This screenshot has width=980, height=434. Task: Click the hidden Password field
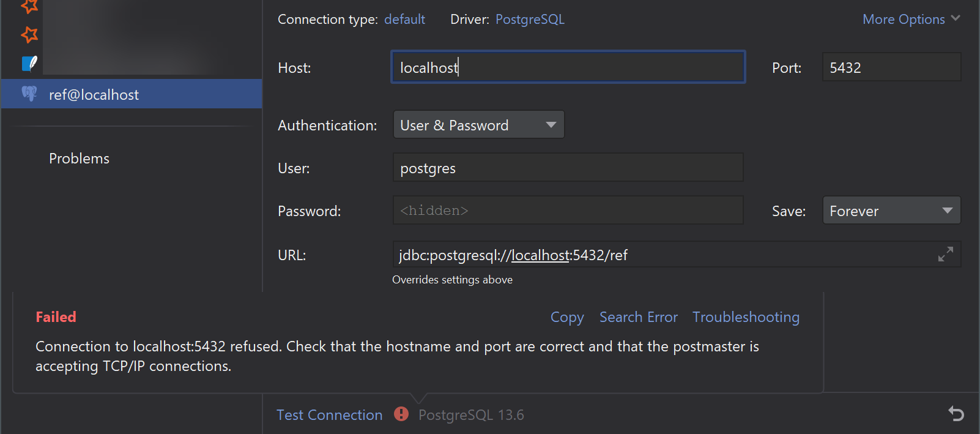coord(568,211)
